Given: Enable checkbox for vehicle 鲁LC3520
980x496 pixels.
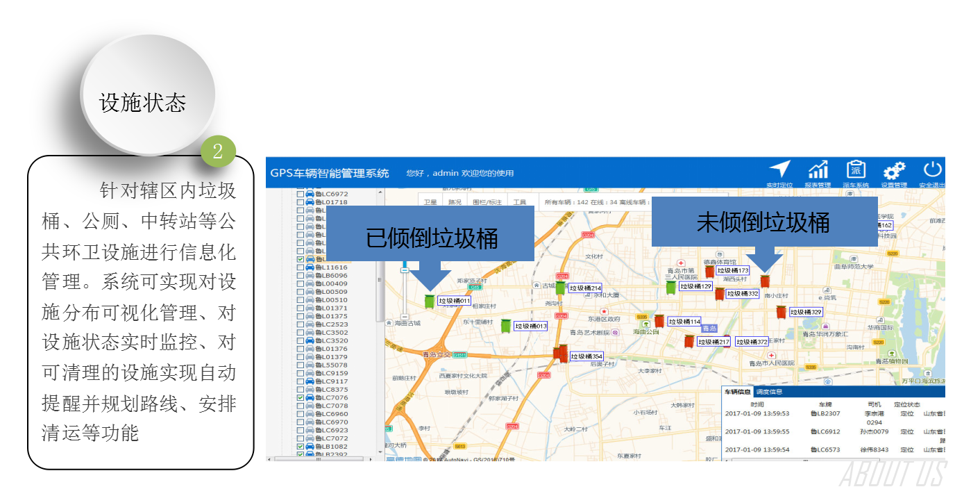Looking at the screenshot, I should pyautogui.click(x=301, y=341).
